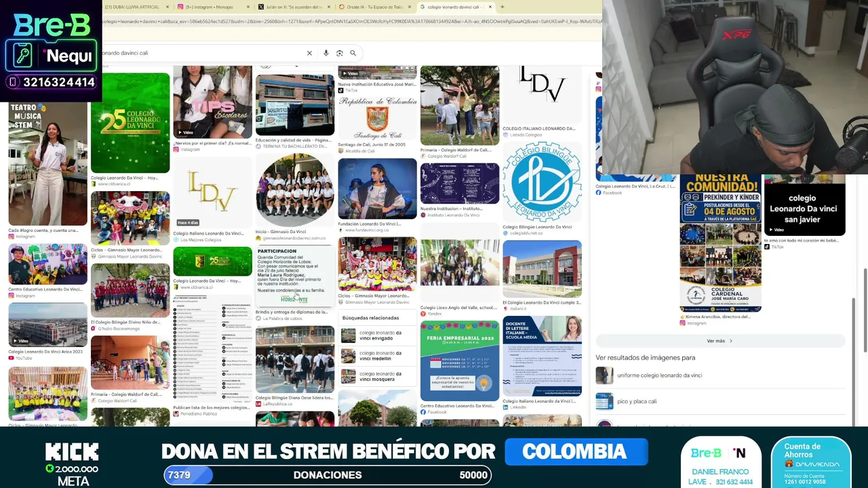This screenshot has width=868, height=488.
Task: Open the Nuestra Comunidad Prekínder y Kínder poster
Action: pyautogui.click(x=720, y=243)
